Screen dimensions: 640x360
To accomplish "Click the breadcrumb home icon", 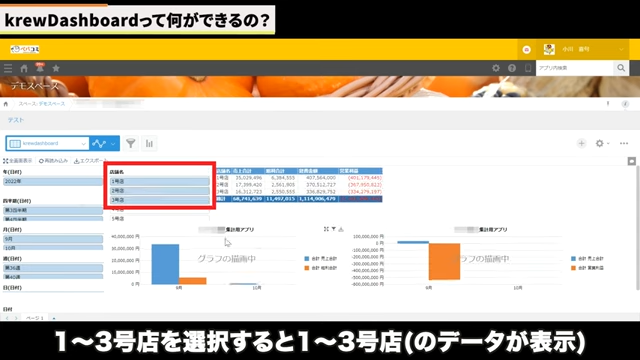I will point(6,104).
